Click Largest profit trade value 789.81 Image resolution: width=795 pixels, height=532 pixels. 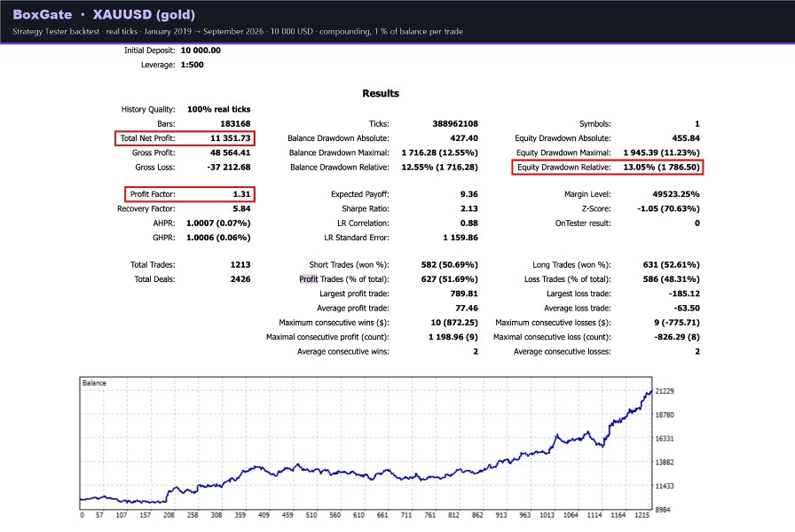pyautogui.click(x=464, y=293)
